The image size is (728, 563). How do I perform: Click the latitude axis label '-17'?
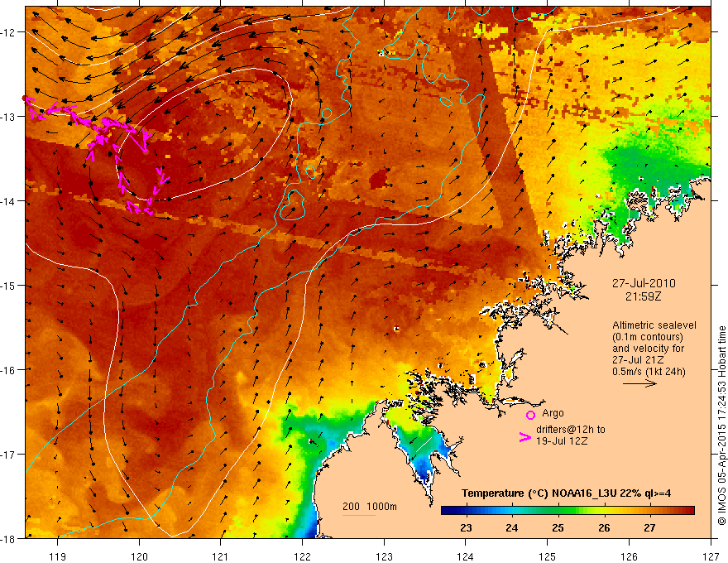pos(9,455)
